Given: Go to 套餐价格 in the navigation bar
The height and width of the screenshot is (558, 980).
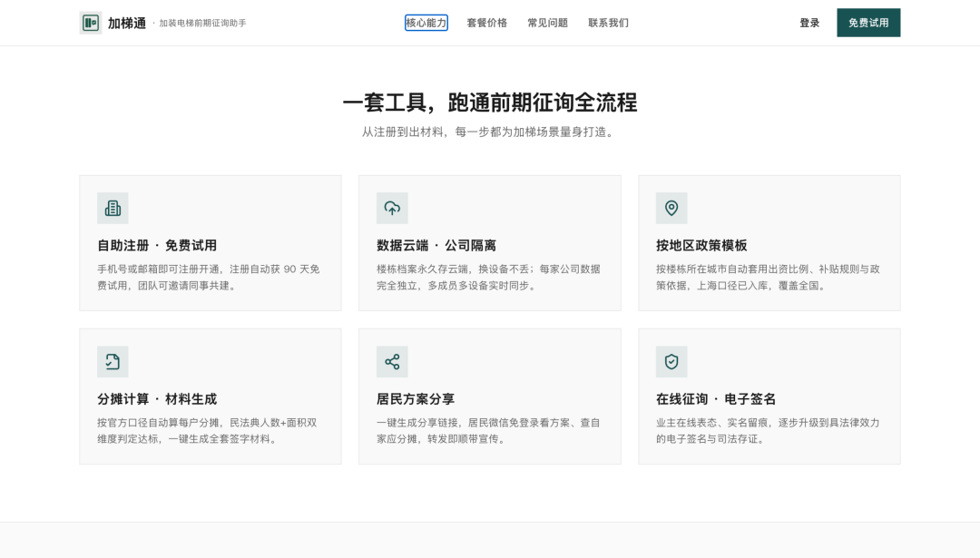Looking at the screenshot, I should 487,23.
